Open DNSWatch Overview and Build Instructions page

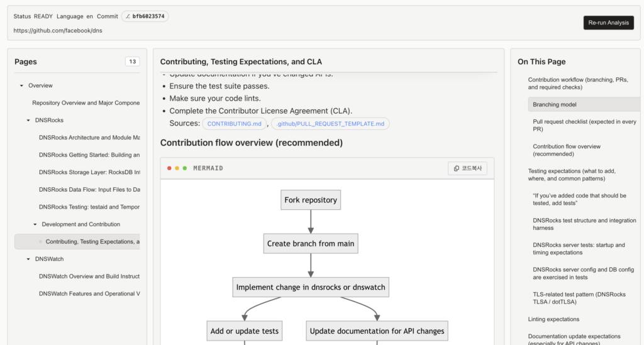(89, 277)
